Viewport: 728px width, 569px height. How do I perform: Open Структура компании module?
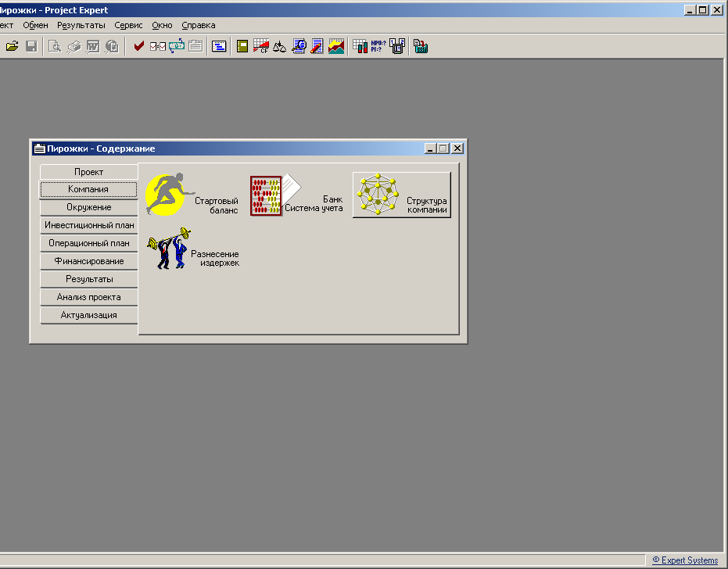(x=402, y=195)
